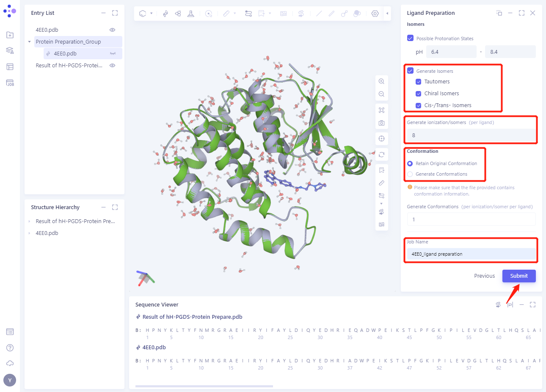Screen dimensions: 546x392
Task: Click the zoom out magnifier icon
Action: [x=381, y=94]
